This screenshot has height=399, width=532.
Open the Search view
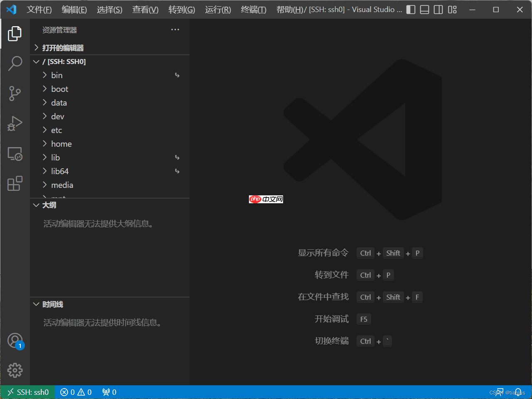(x=15, y=63)
